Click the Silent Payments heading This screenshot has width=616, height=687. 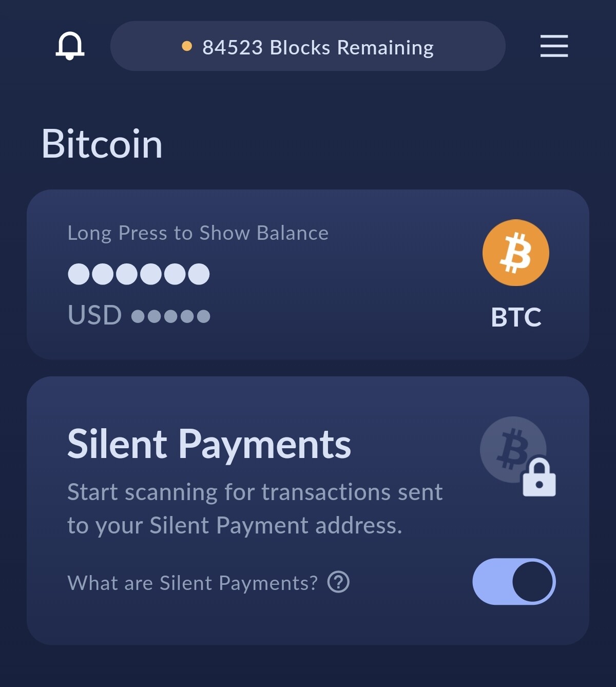click(209, 444)
